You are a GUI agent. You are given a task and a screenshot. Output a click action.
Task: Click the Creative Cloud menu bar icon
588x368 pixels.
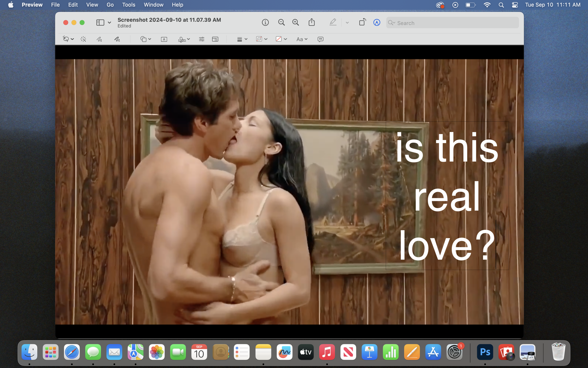click(x=440, y=5)
